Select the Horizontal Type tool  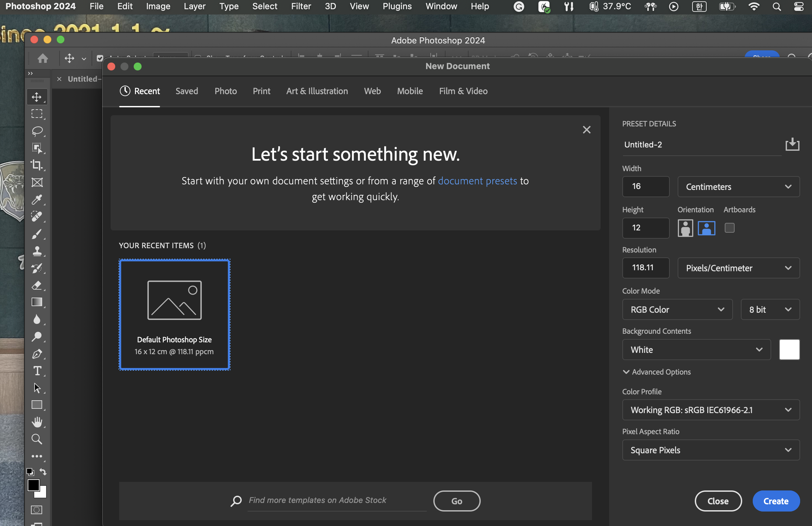pyautogui.click(x=37, y=371)
